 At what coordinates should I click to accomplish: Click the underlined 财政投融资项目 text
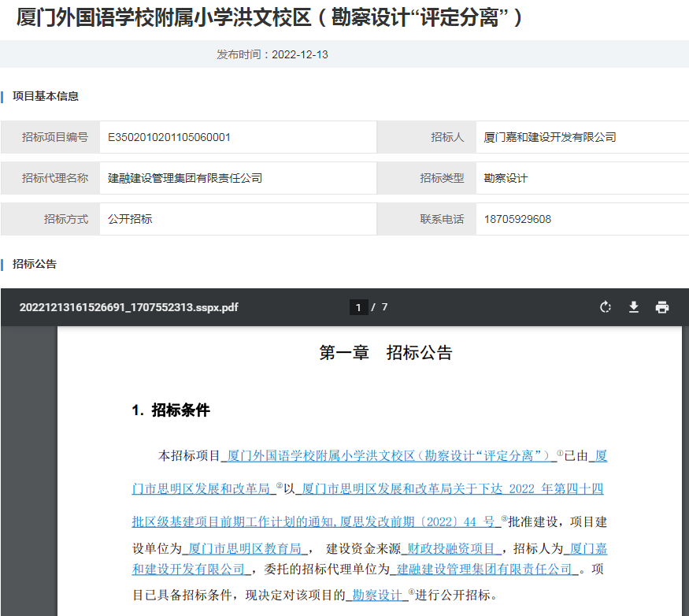[x=451, y=549]
